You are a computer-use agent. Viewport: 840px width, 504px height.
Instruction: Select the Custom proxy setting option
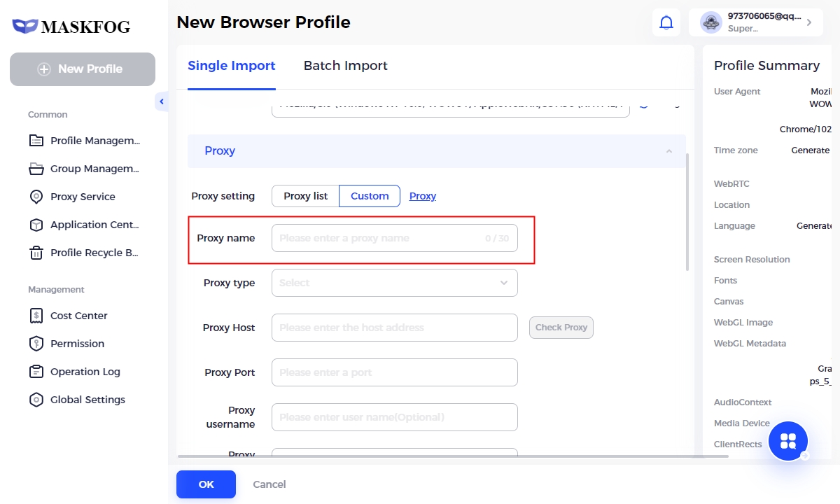point(370,196)
